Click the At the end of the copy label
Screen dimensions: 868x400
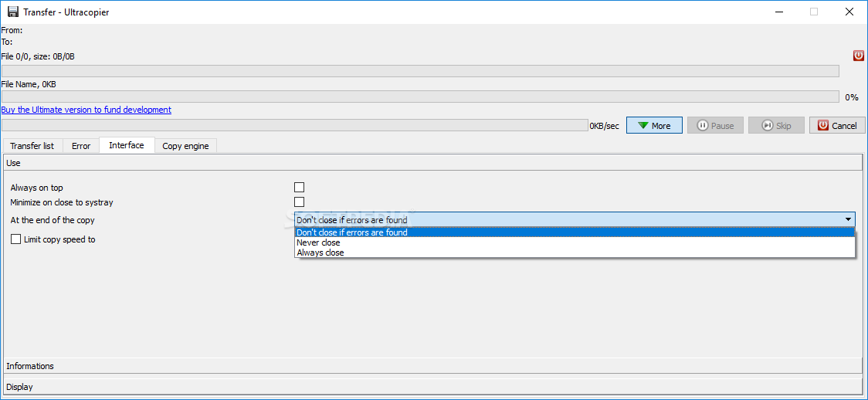53,219
